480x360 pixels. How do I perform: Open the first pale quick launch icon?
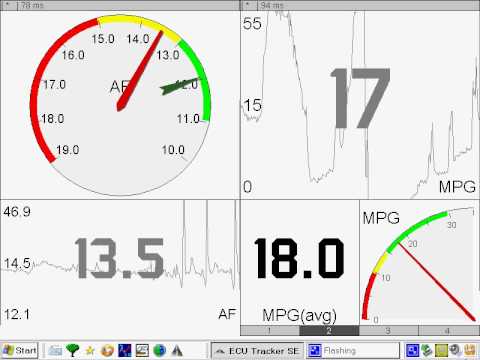55,351
